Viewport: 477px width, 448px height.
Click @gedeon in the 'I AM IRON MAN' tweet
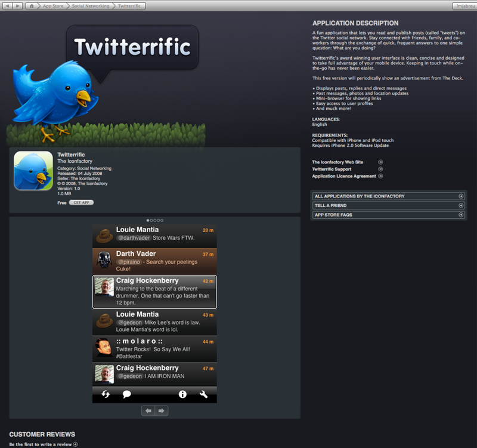[129, 376]
